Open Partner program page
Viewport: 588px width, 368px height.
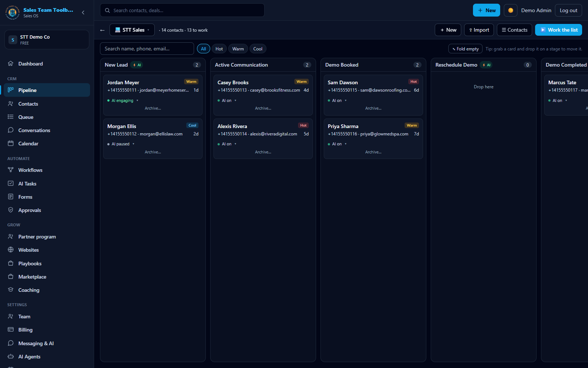47,237
